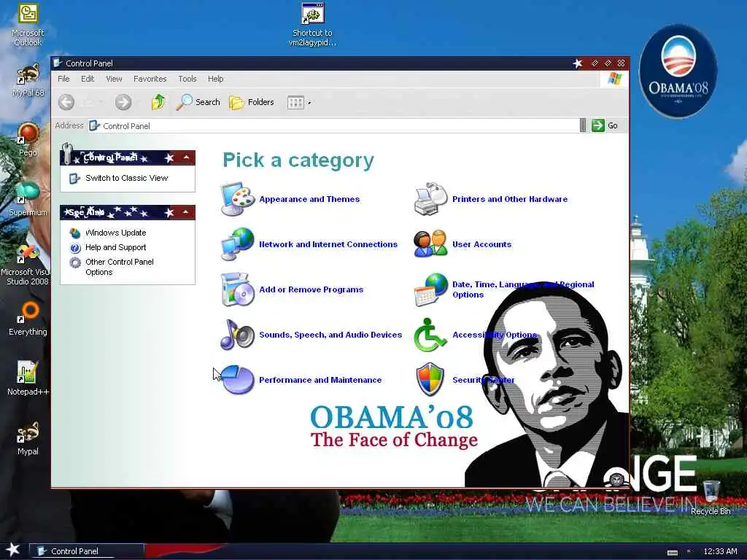Select the Mypal desktop shortcut

tap(28, 438)
